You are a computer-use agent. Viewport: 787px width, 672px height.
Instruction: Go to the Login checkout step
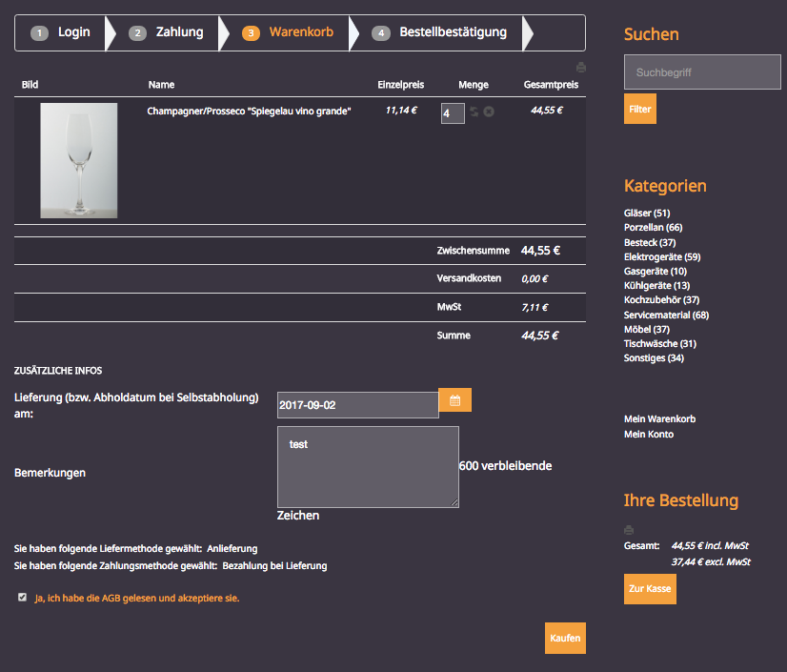coord(64,32)
